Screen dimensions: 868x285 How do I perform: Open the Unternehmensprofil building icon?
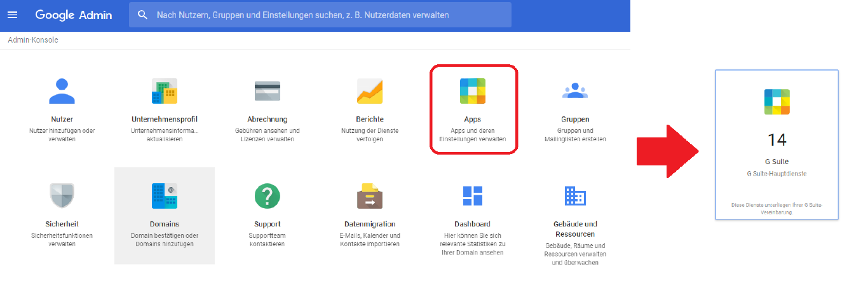[164, 91]
